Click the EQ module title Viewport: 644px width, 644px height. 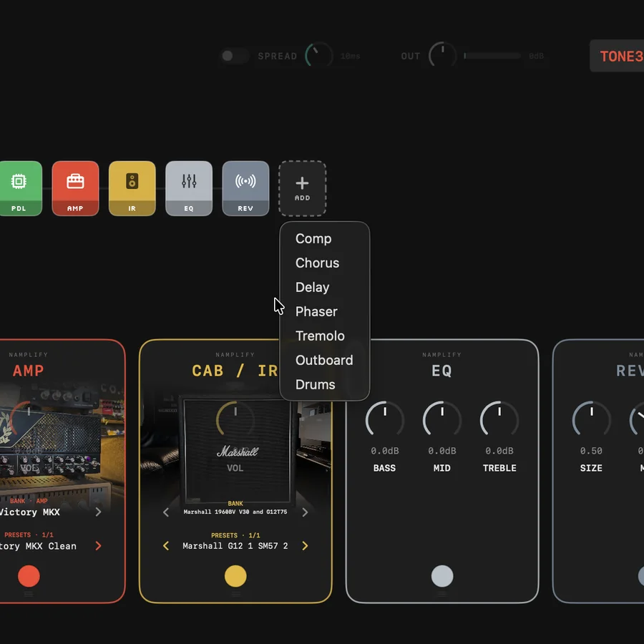(x=442, y=371)
